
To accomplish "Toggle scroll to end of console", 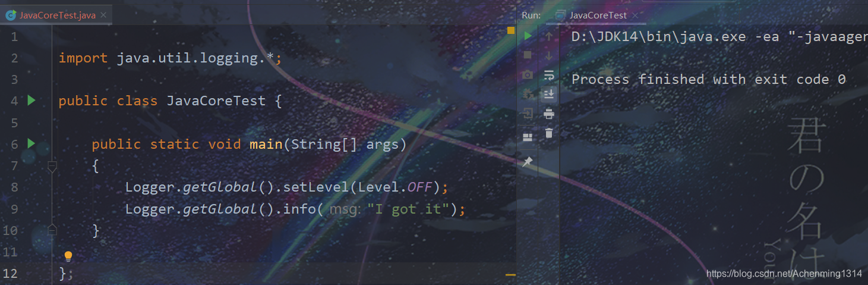I will 549,94.
